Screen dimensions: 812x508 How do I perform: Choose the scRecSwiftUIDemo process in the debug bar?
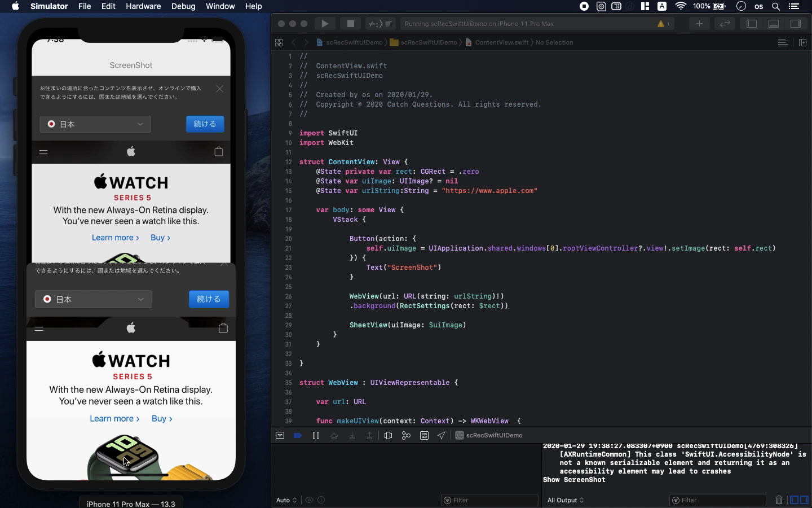click(488, 435)
